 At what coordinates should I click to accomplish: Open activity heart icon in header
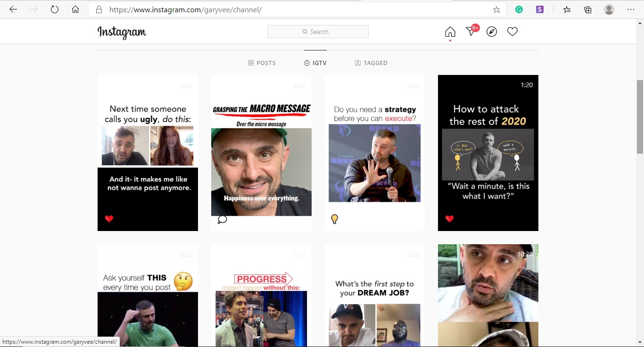pos(512,32)
